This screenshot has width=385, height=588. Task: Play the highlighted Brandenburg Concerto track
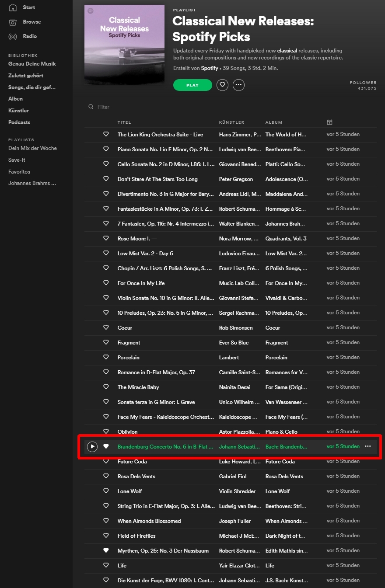point(92,446)
